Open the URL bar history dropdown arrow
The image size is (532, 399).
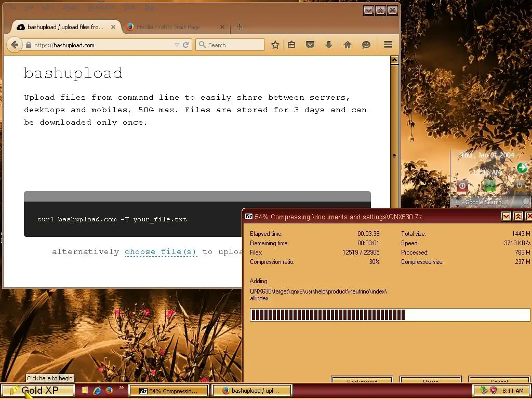[x=177, y=45]
